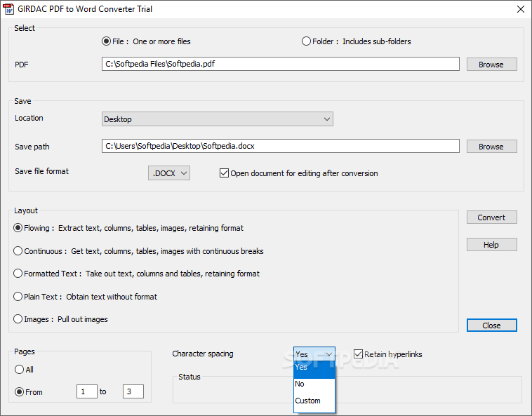This screenshot has width=532, height=416.
Task: Click the PDF file path field
Action: point(281,64)
